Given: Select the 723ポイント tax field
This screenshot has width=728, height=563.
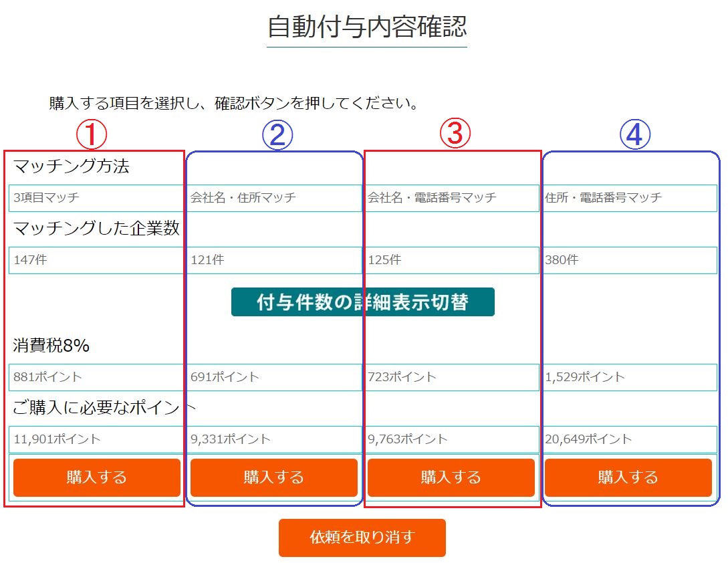Looking at the screenshot, I should pos(452,377).
